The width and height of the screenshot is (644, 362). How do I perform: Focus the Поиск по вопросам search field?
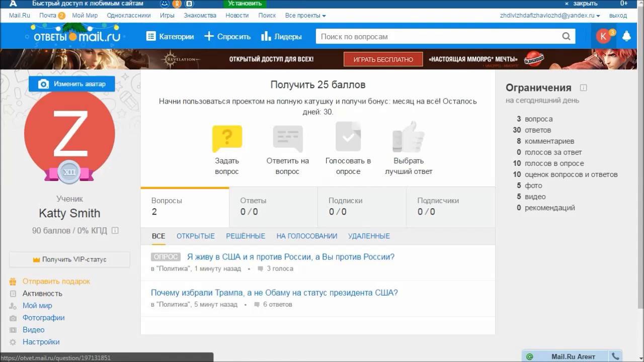pos(438,37)
